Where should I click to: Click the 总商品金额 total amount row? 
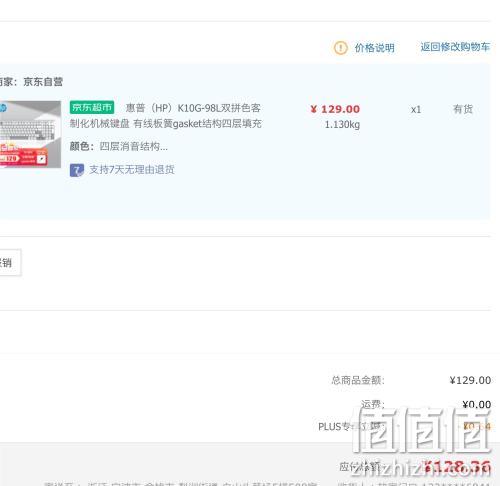pos(411,380)
